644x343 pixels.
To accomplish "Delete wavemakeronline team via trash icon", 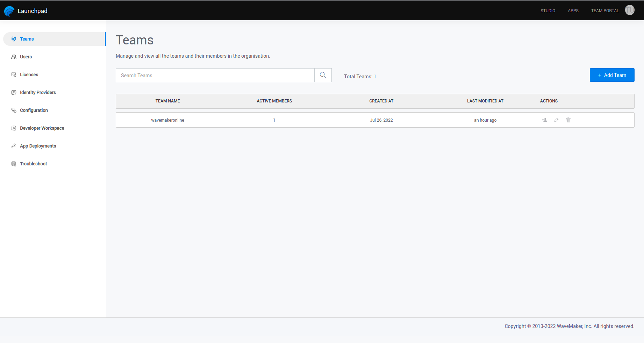I will (x=568, y=120).
